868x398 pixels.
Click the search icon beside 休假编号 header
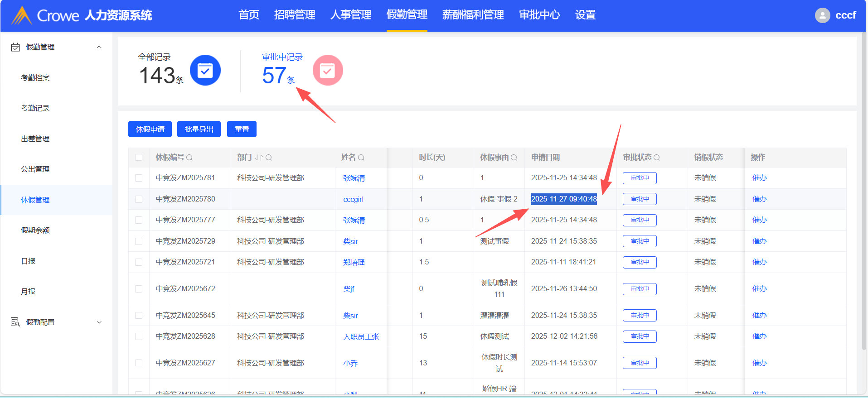point(189,158)
